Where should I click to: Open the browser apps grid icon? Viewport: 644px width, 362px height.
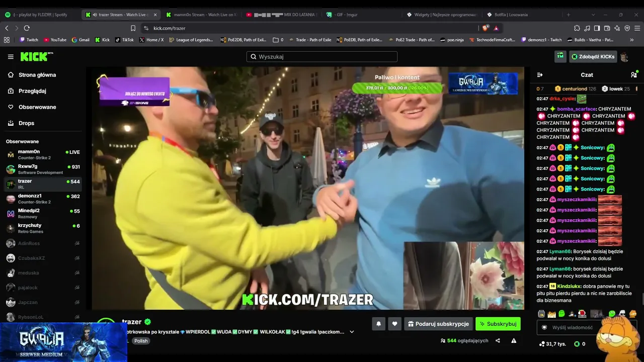(x=7, y=40)
